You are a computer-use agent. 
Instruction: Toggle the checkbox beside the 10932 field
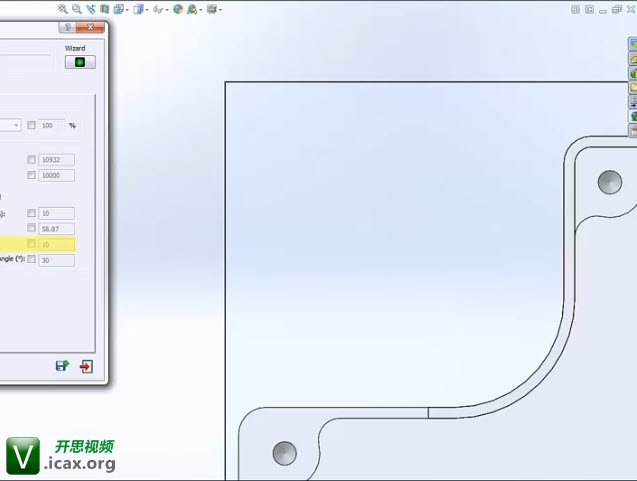31,159
